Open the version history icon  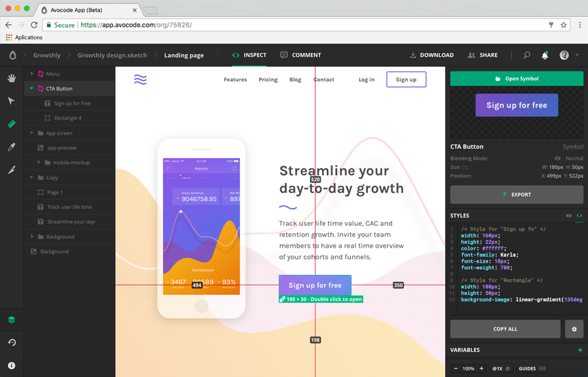pos(11,342)
